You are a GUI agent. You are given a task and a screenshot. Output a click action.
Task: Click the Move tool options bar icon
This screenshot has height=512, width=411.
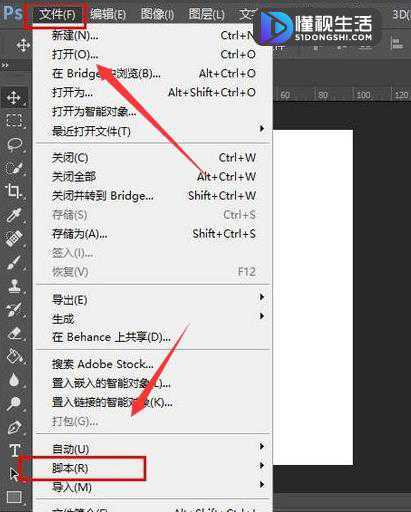pyautogui.click(x=23, y=45)
